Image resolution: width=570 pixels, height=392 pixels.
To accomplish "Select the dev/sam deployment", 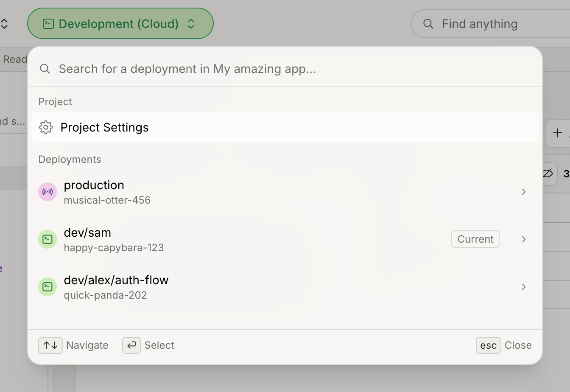I will tap(285, 239).
